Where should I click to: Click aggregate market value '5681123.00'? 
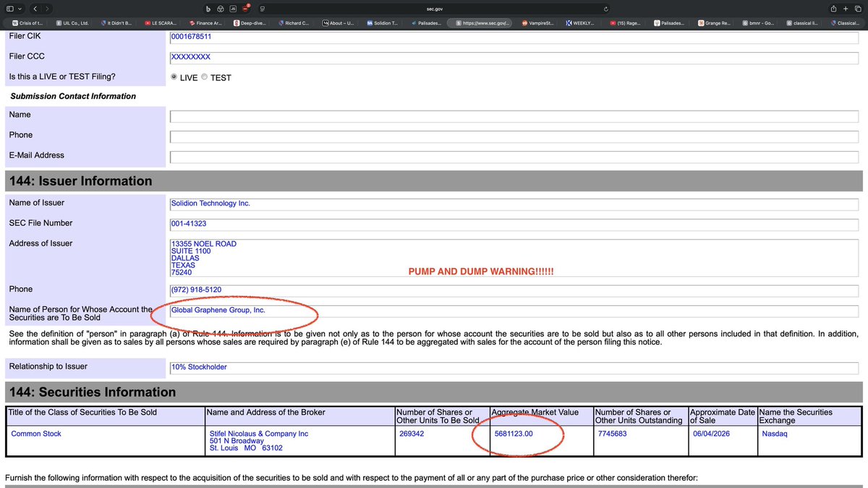point(514,434)
